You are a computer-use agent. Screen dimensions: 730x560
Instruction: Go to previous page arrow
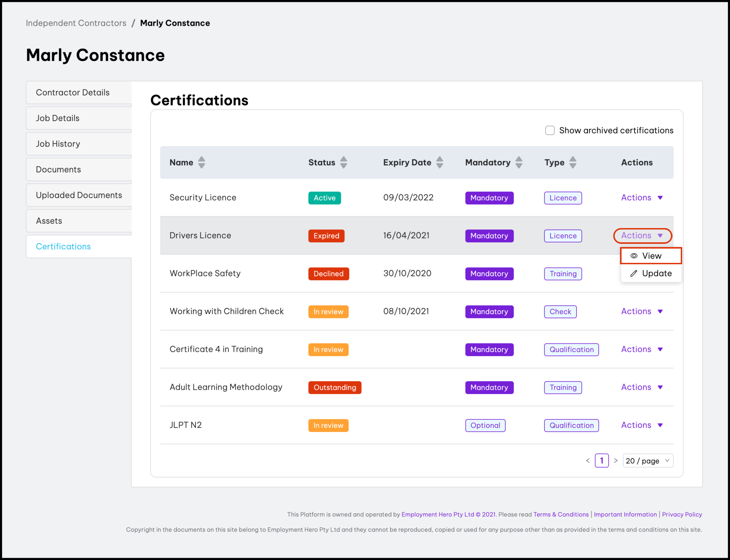click(x=588, y=461)
